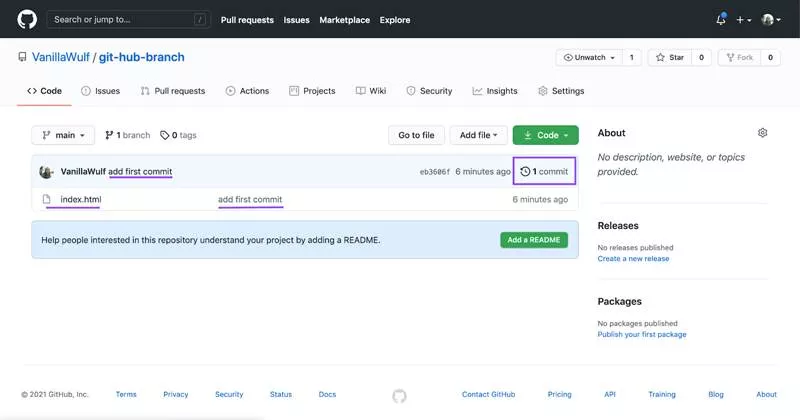Open the GitHub home logo

(27, 20)
